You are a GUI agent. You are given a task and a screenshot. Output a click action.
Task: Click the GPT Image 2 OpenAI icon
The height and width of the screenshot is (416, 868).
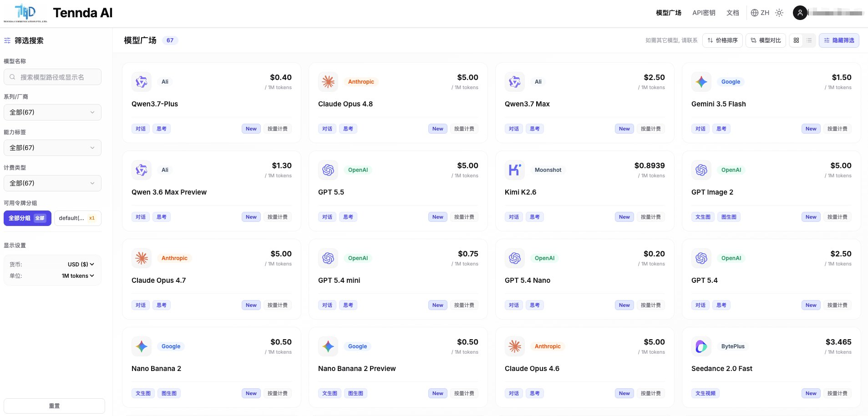point(701,170)
